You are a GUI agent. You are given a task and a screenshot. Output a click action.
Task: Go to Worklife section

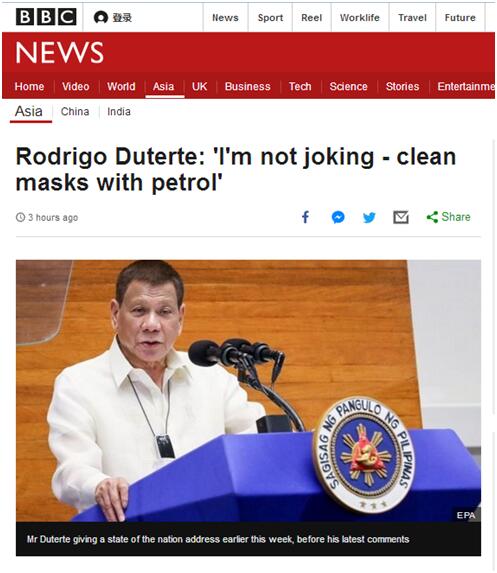click(x=360, y=18)
